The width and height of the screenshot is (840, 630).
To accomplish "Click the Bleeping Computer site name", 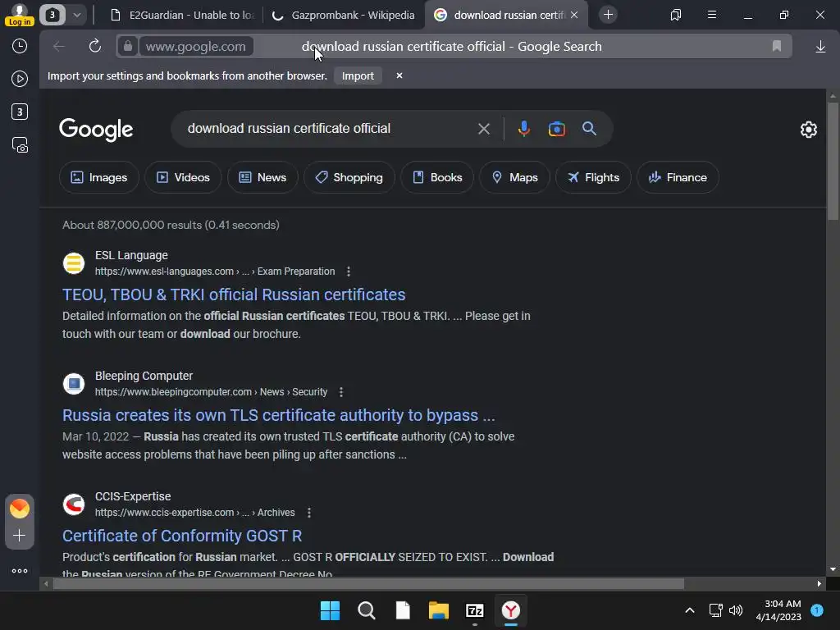I will point(144,376).
